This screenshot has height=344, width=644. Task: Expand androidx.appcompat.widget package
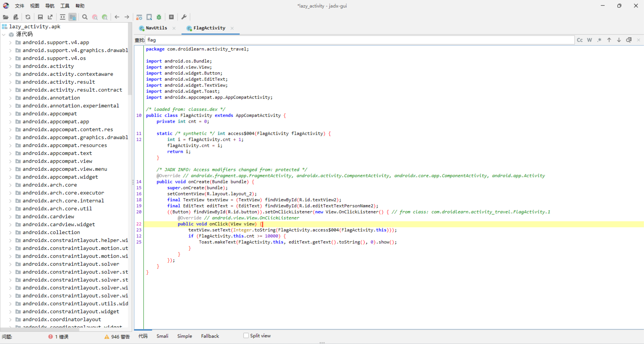(10, 177)
